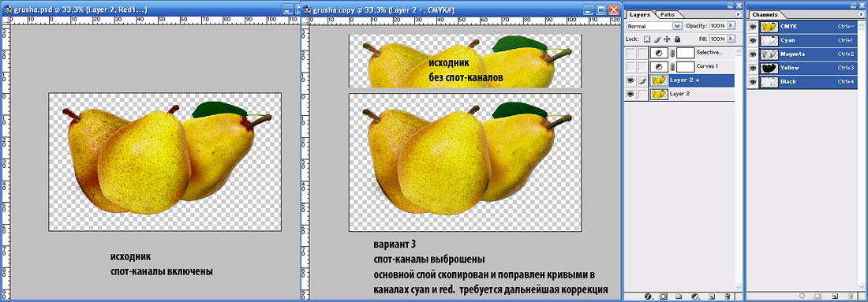Select the composite CMYK channel
The width and height of the screenshot is (868, 302).
(x=808, y=27)
